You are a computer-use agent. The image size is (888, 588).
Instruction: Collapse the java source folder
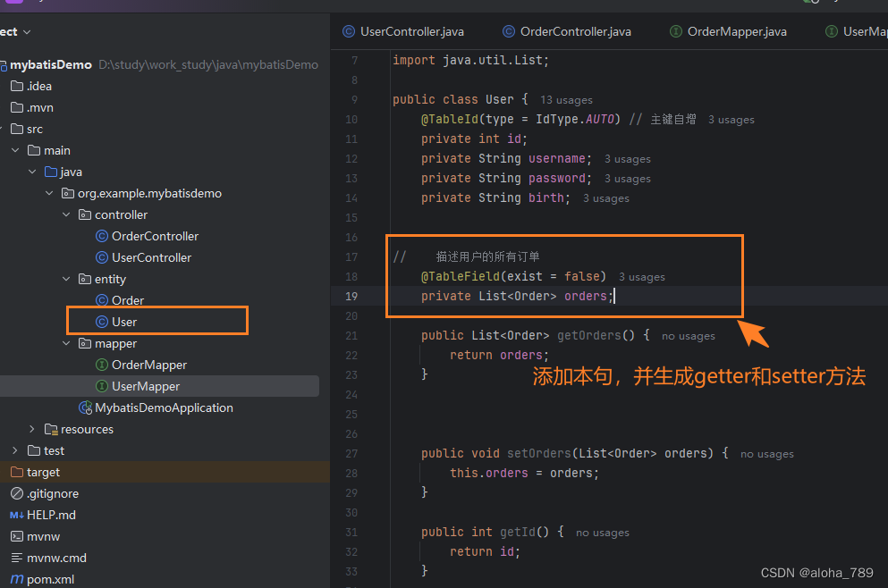(x=32, y=172)
